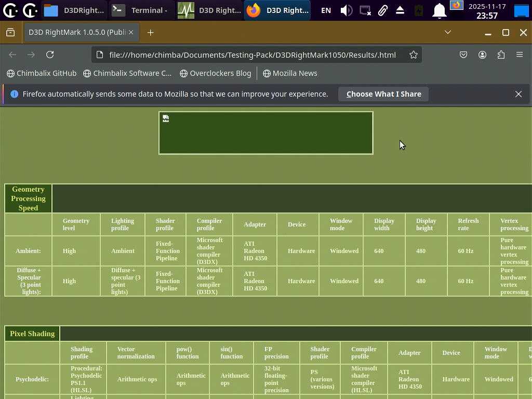Click the Psychodelic: row label

[x=32, y=379]
